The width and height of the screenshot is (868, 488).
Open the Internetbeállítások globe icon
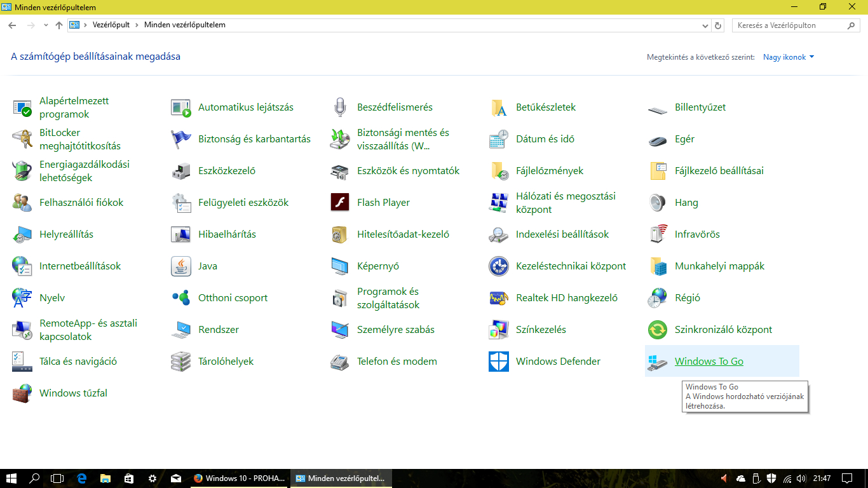[22, 266]
